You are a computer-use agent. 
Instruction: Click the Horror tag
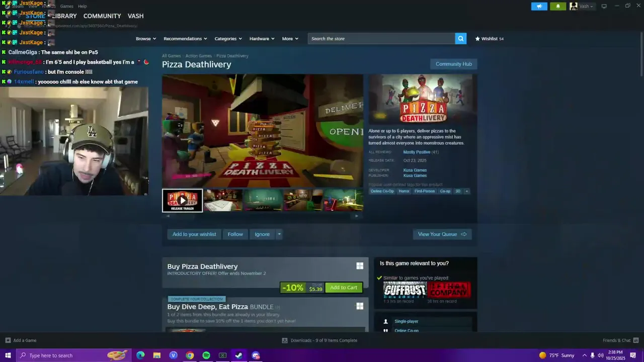(404, 191)
